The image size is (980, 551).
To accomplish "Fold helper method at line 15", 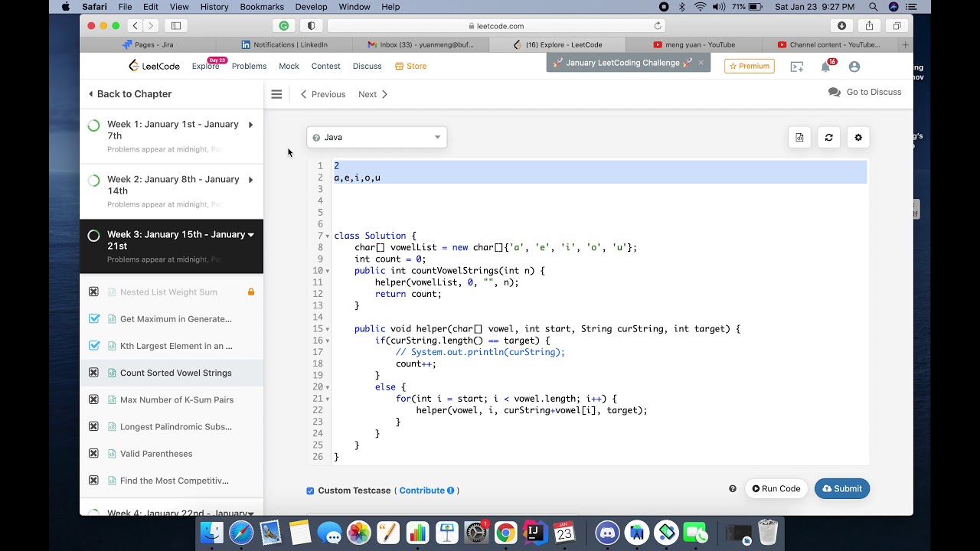I will 328,329.
